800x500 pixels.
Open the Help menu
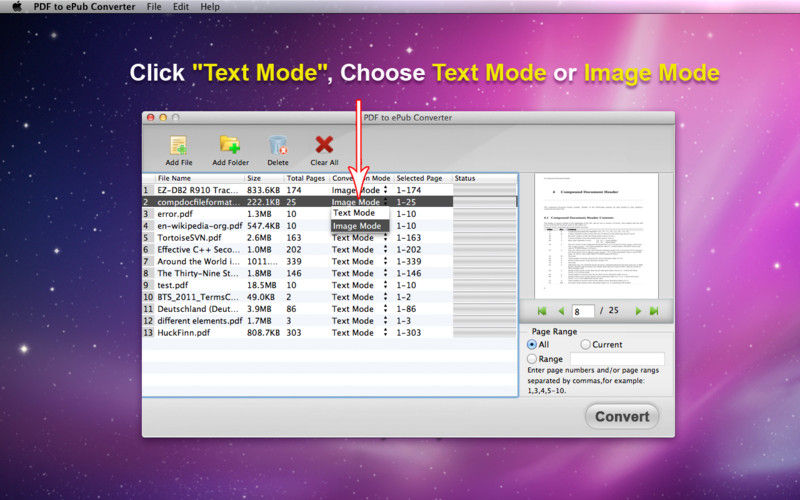[x=210, y=7]
